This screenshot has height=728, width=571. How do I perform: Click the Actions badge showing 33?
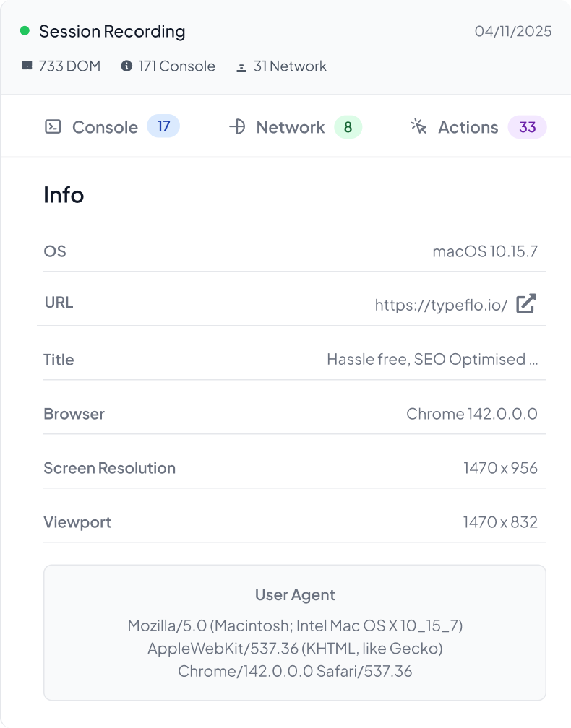tap(528, 127)
